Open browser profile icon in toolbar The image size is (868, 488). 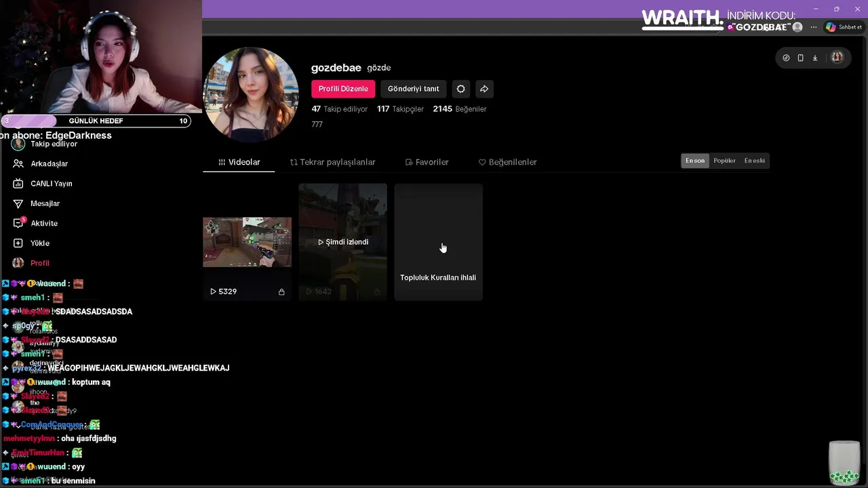tap(797, 27)
